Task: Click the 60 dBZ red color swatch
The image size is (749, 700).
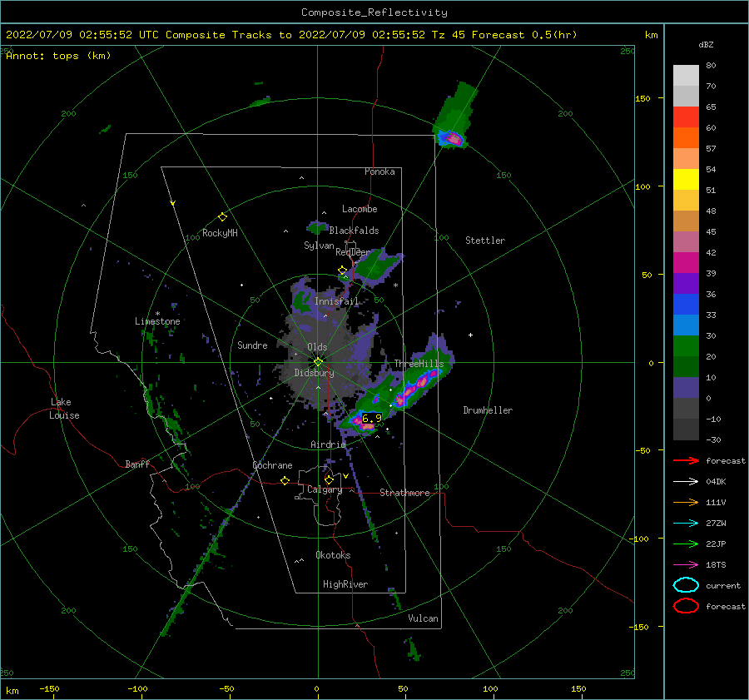Action: pyautogui.click(x=686, y=117)
